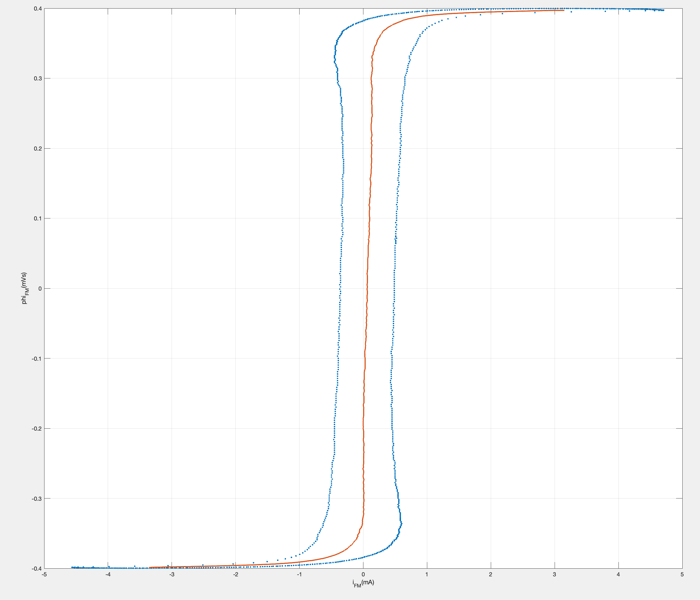Click x-axis tick label -5
Image resolution: width=700 pixels, height=600 pixels.
coord(44,574)
